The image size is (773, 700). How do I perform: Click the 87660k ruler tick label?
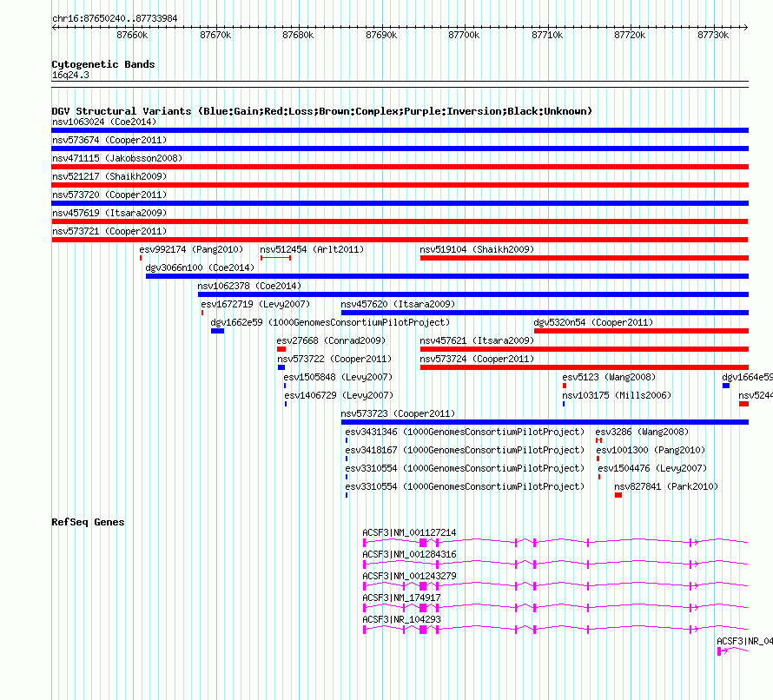pyautogui.click(x=132, y=35)
